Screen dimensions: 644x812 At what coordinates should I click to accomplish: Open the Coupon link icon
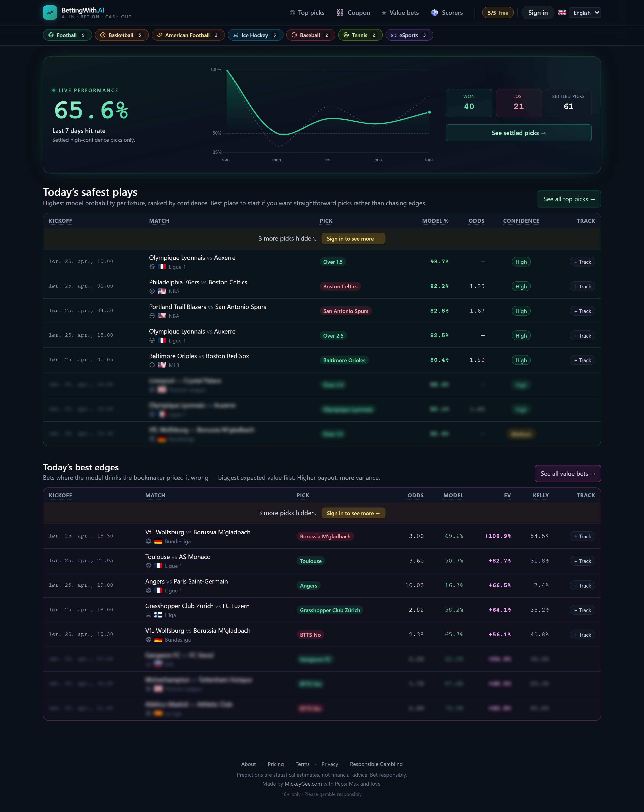340,13
